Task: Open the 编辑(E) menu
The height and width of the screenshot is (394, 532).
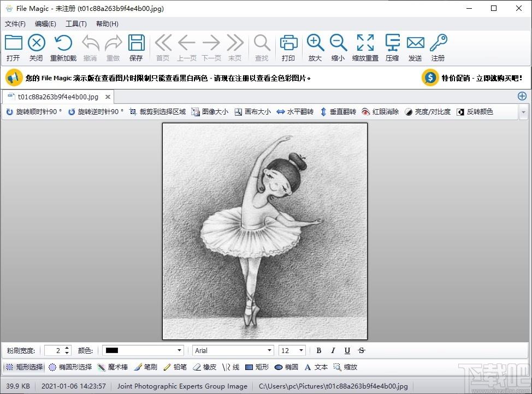Action: coord(45,23)
